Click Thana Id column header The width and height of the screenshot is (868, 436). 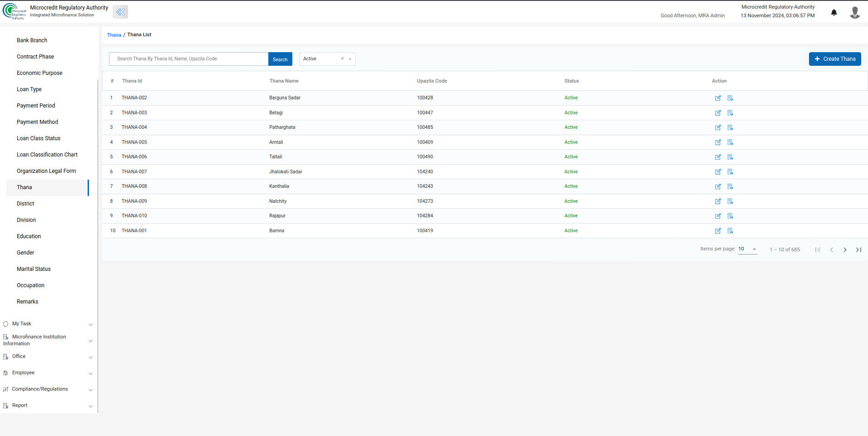[x=132, y=81]
